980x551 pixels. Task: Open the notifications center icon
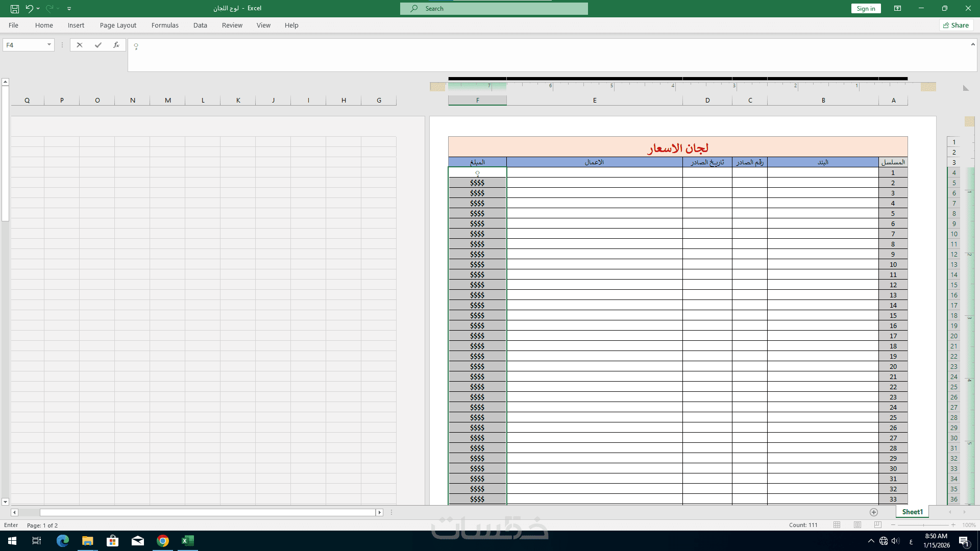(x=964, y=541)
